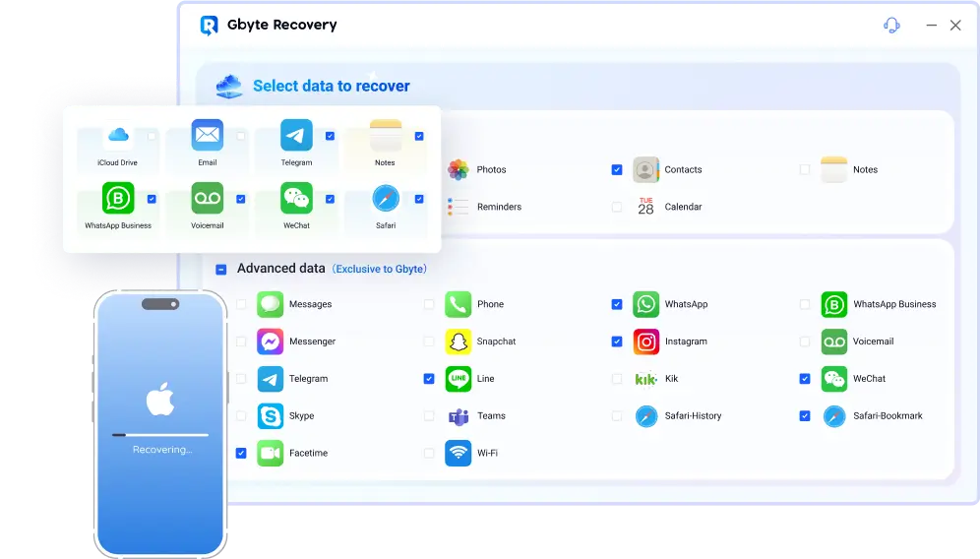
Task: Uncheck the Safari-Bookmark checkbox
Action: click(x=805, y=416)
